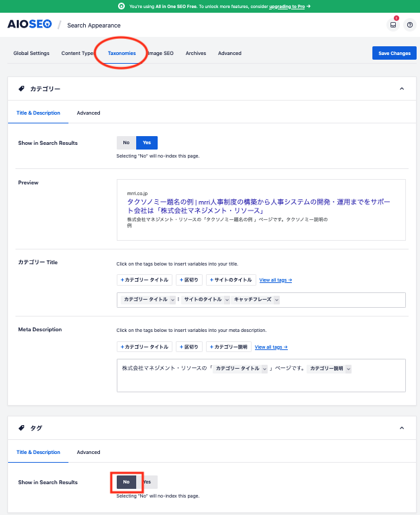Click the help question mark icon
The image size is (420, 515).
(410, 25)
